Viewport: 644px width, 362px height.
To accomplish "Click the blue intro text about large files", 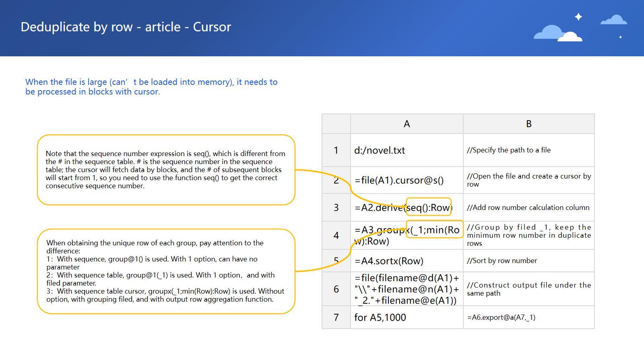I will 151,87.
